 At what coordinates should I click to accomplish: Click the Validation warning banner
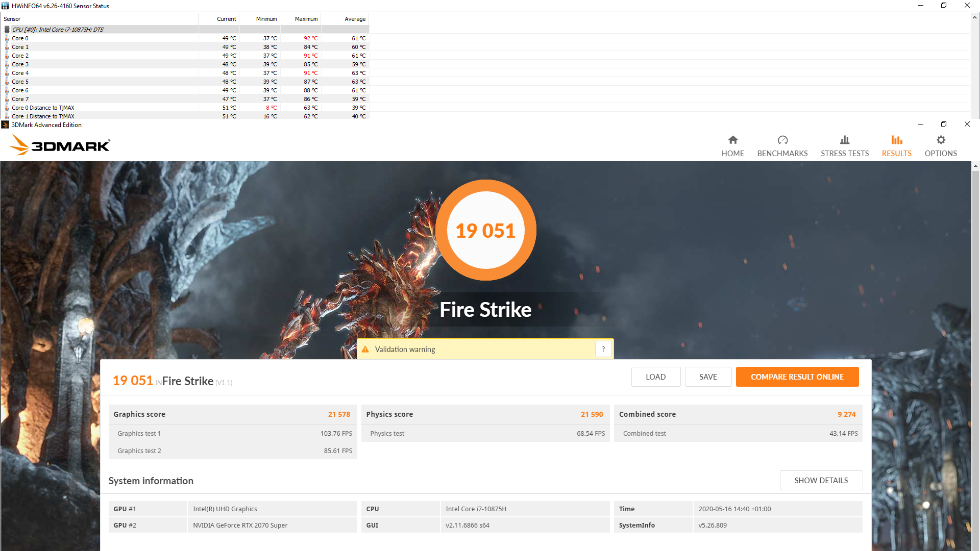pos(485,349)
